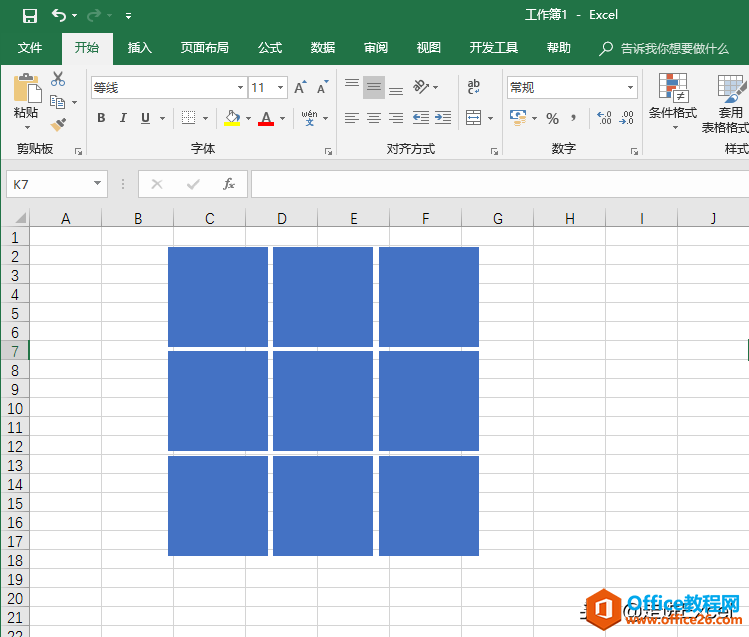Select column D header
Viewport: 749px width, 637px height.
click(x=282, y=218)
